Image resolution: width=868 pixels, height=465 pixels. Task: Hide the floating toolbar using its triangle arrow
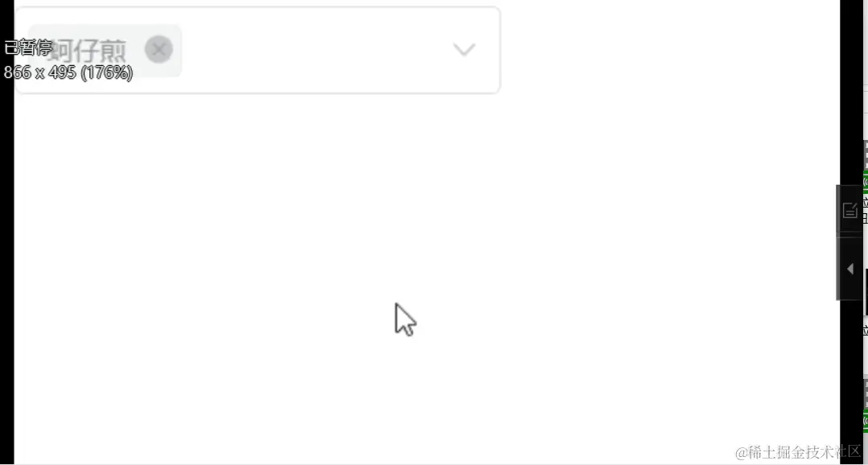click(850, 269)
